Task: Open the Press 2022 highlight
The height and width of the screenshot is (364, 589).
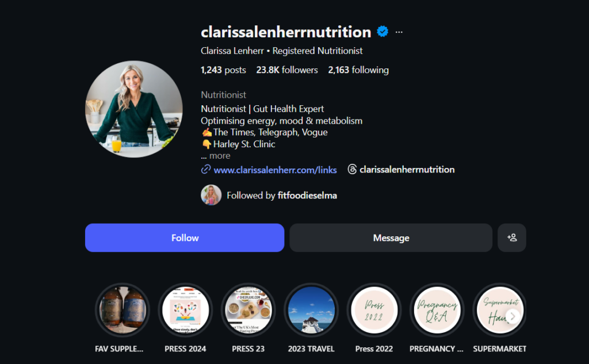Action: pos(374,311)
